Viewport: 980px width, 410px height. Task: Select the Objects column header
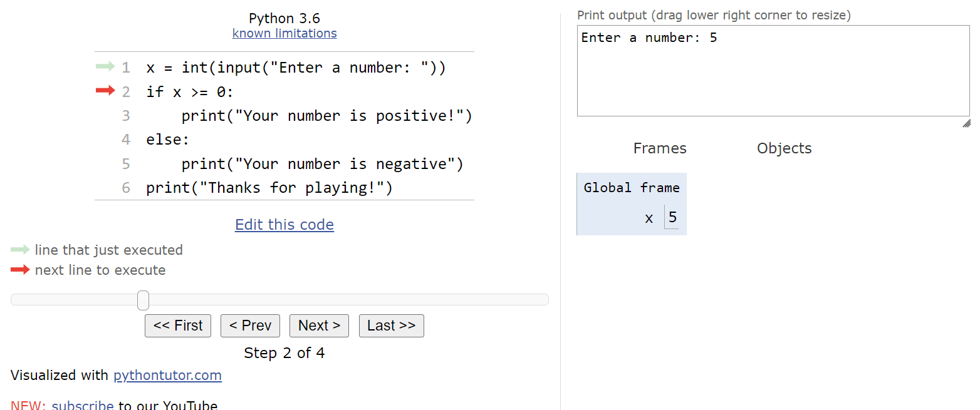click(784, 148)
